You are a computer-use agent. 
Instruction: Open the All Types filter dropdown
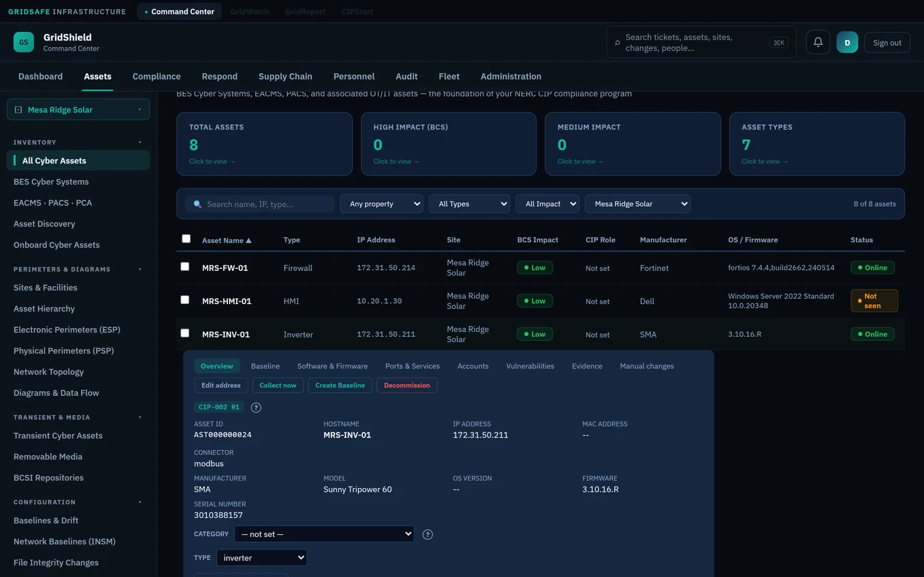[469, 204]
